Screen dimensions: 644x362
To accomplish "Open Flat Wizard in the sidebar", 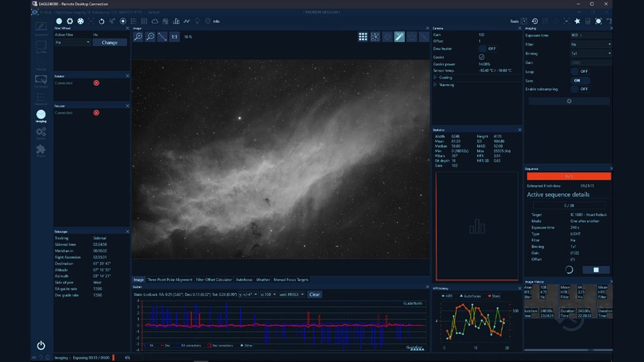I will (41, 81).
